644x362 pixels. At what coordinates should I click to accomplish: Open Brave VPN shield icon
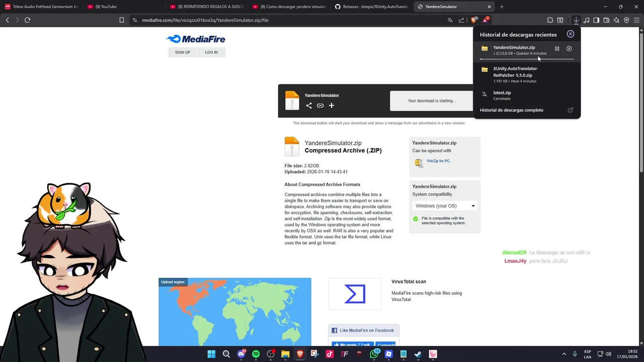pyautogui.click(x=626, y=20)
